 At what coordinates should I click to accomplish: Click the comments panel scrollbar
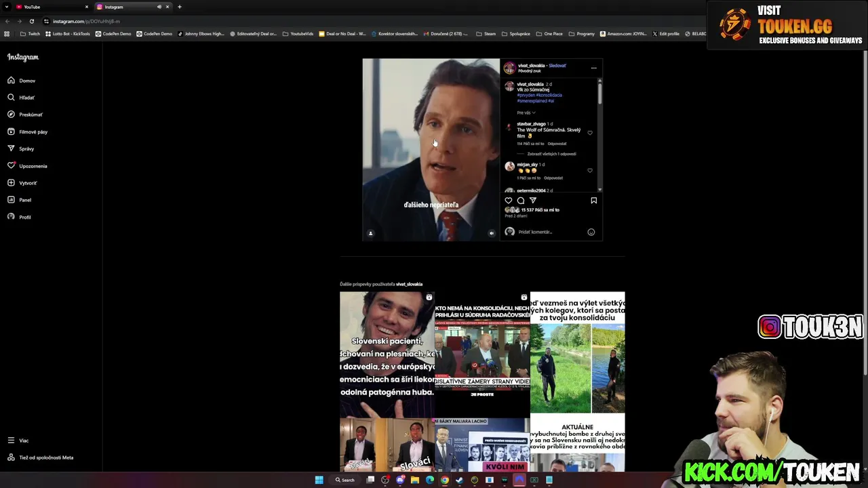[599, 92]
